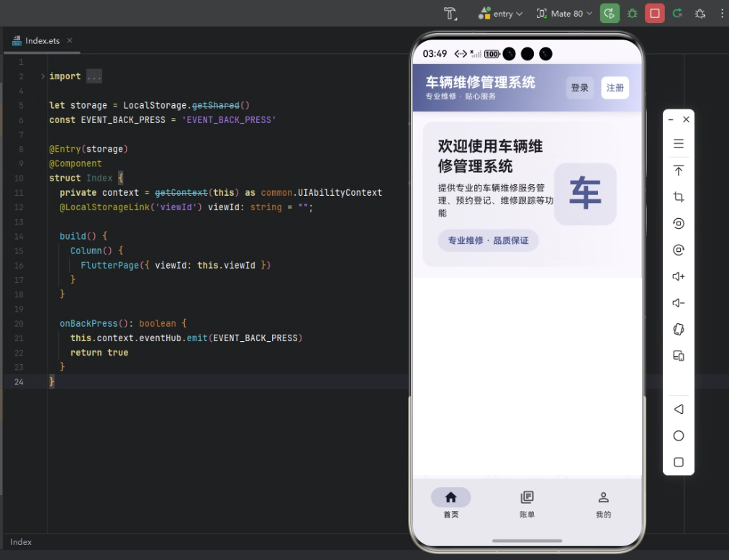The image size is (729, 560).
Task: Tap the 账单 bills tab
Action: 527,504
